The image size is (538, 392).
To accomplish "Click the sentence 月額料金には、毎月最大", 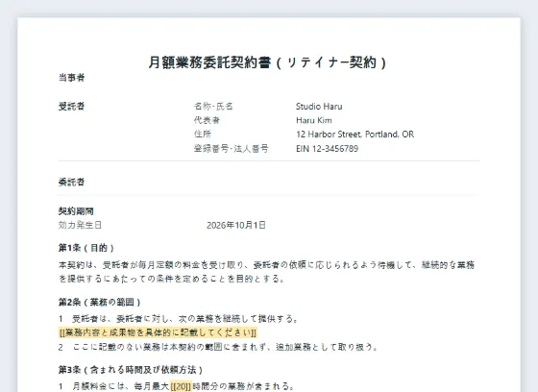I will tap(177, 386).
